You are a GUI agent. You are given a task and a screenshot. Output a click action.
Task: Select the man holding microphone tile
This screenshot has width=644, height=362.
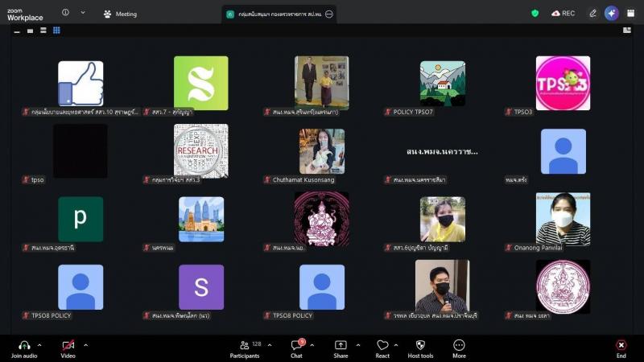coord(442,286)
